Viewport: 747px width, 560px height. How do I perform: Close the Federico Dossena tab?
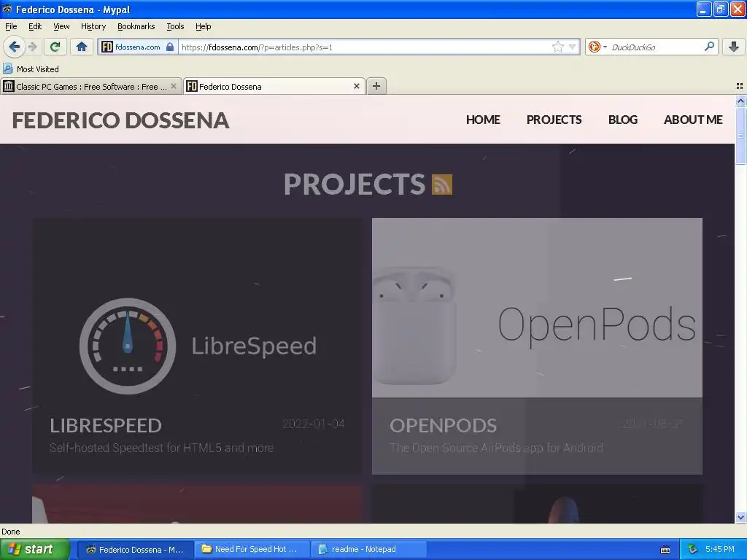pos(356,86)
